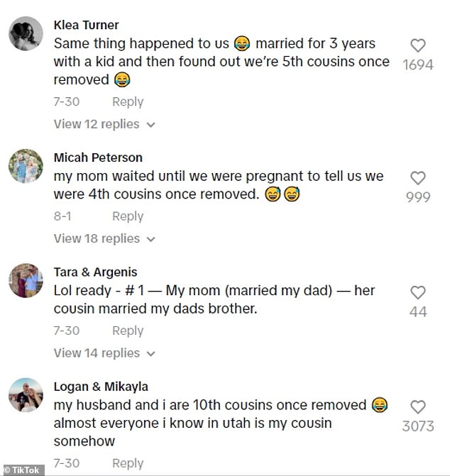The image size is (450, 476).
Task: Open Klea Turner username link
Action: (86, 26)
